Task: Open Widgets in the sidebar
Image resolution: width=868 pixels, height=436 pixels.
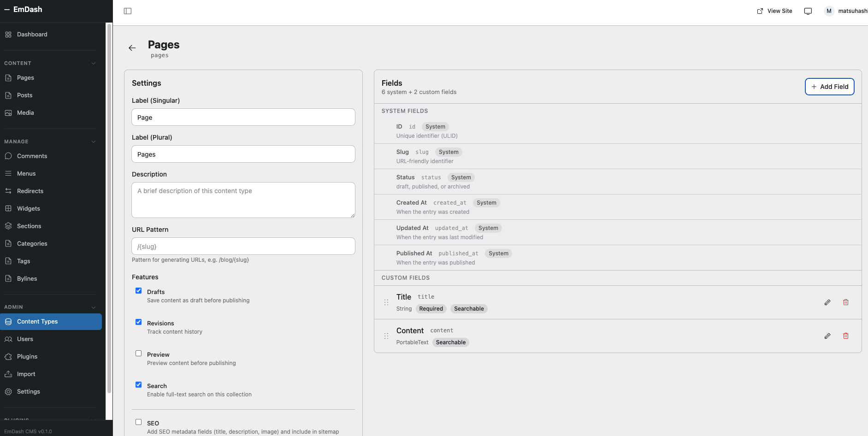Action: [29, 208]
